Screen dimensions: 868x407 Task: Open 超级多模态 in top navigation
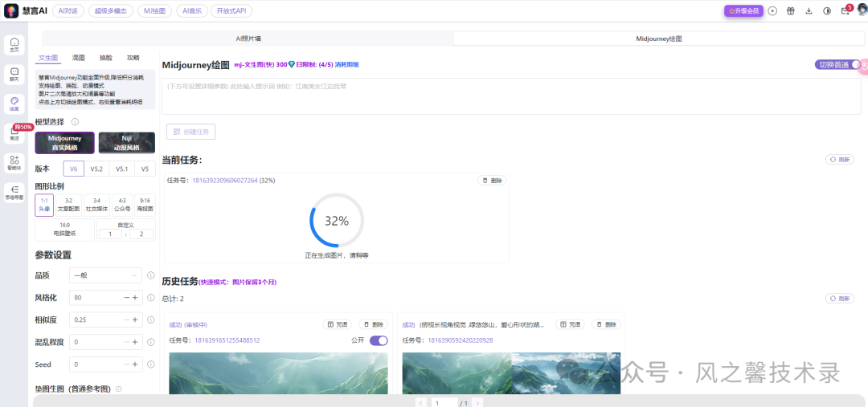pos(111,10)
